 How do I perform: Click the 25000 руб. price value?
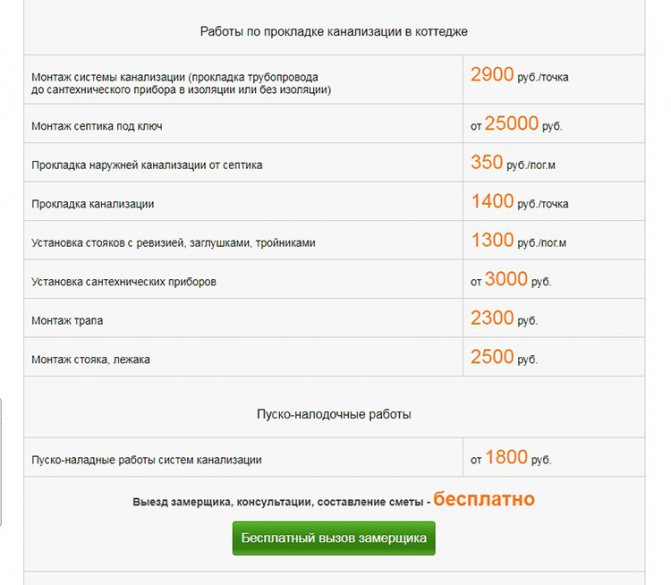516,124
